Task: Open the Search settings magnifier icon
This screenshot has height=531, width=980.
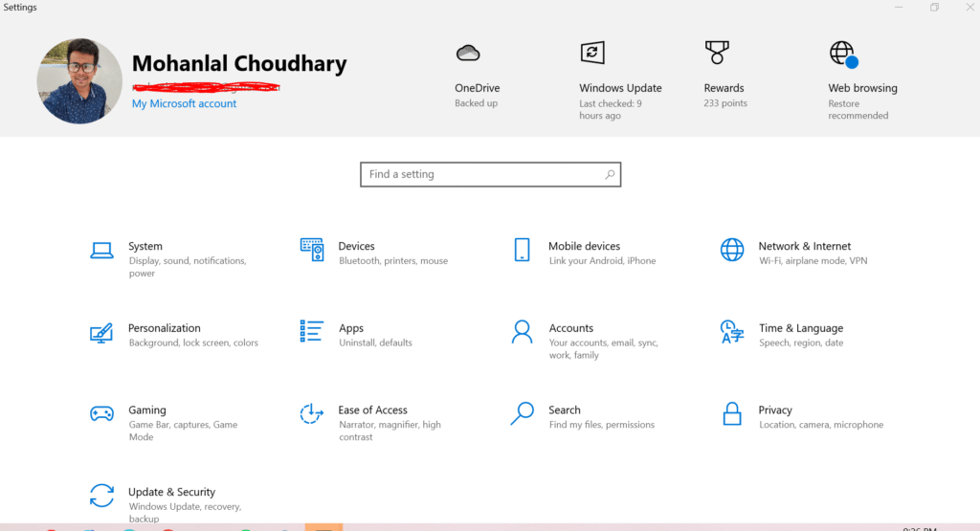Action: (522, 414)
